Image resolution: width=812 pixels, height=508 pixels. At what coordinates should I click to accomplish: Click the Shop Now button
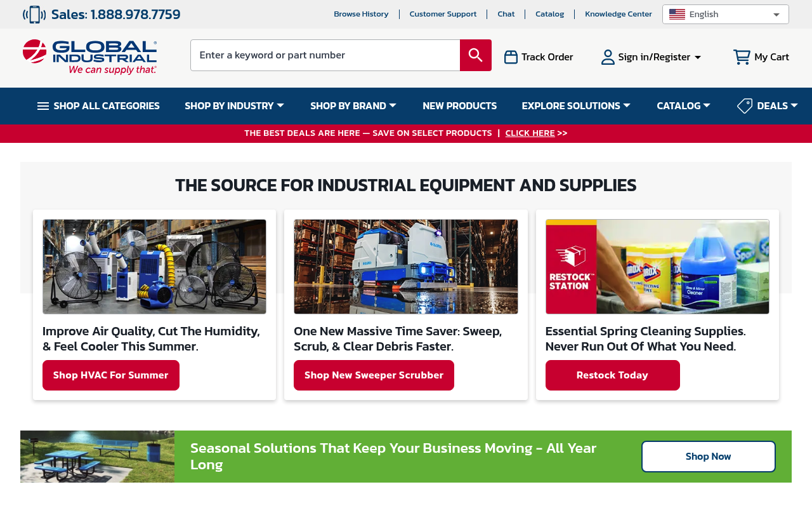point(708,457)
